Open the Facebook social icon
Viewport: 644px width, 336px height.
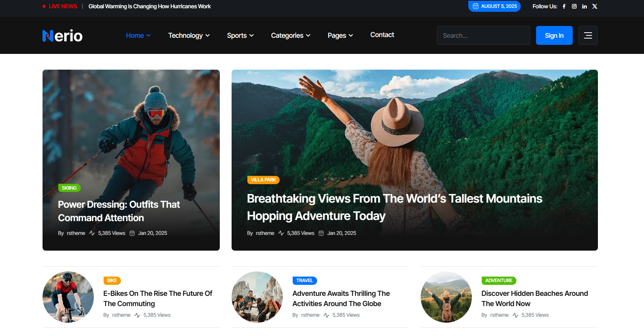[x=564, y=6]
